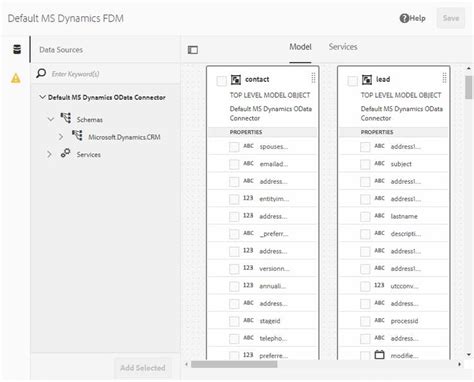Click the contact model object icon
The image size is (474, 382).
pyautogui.click(x=236, y=80)
